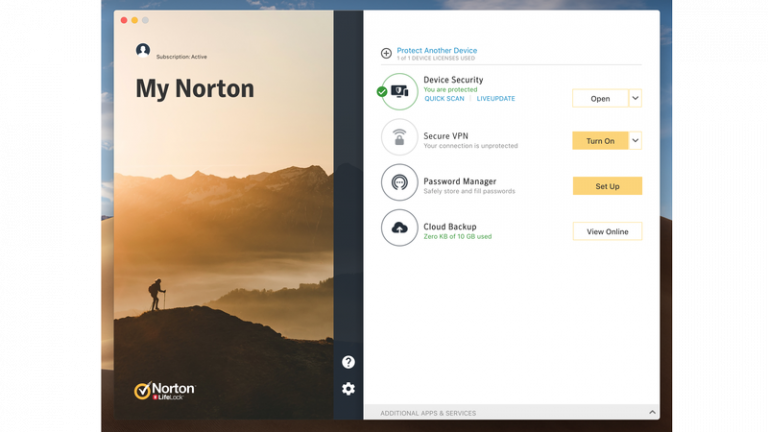768x432 pixels.
Task: Click the Norton LifeLock logo
Action: click(165, 390)
